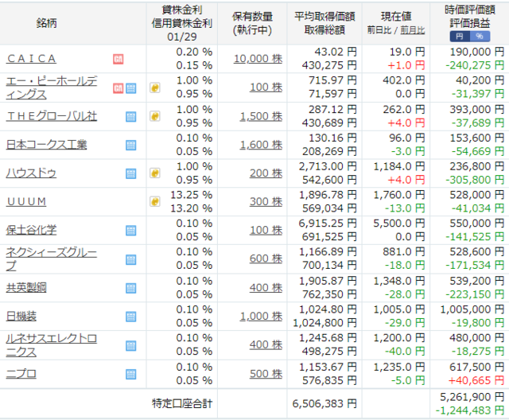Open 共英製鋼 stock link
The height and width of the screenshot is (420, 509).
click(x=26, y=288)
